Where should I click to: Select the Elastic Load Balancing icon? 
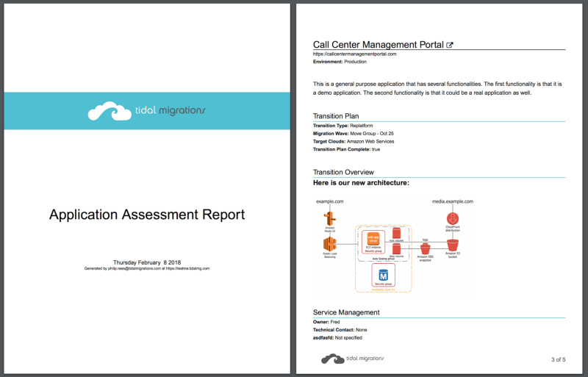[x=329, y=244]
